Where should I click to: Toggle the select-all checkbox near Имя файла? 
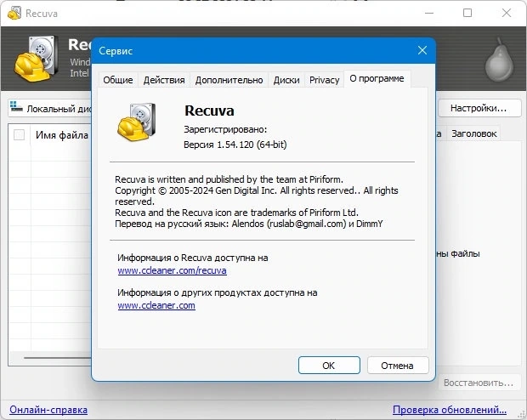click(20, 135)
